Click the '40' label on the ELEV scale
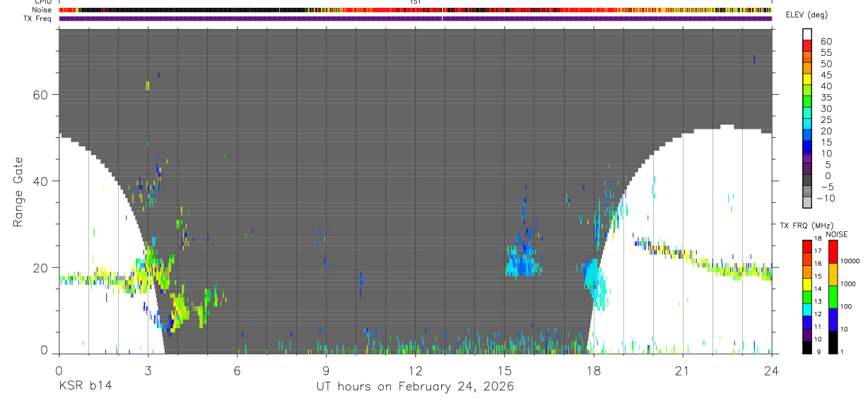 [x=826, y=86]
